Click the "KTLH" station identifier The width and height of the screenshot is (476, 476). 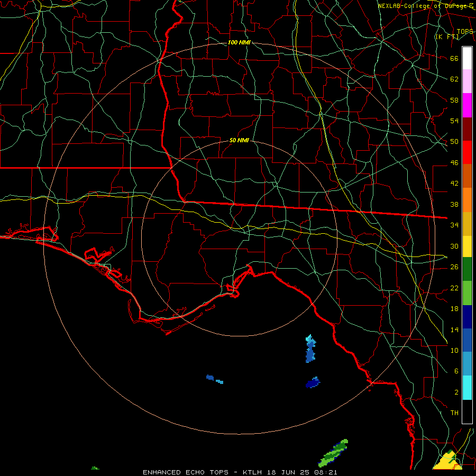pyautogui.click(x=252, y=472)
